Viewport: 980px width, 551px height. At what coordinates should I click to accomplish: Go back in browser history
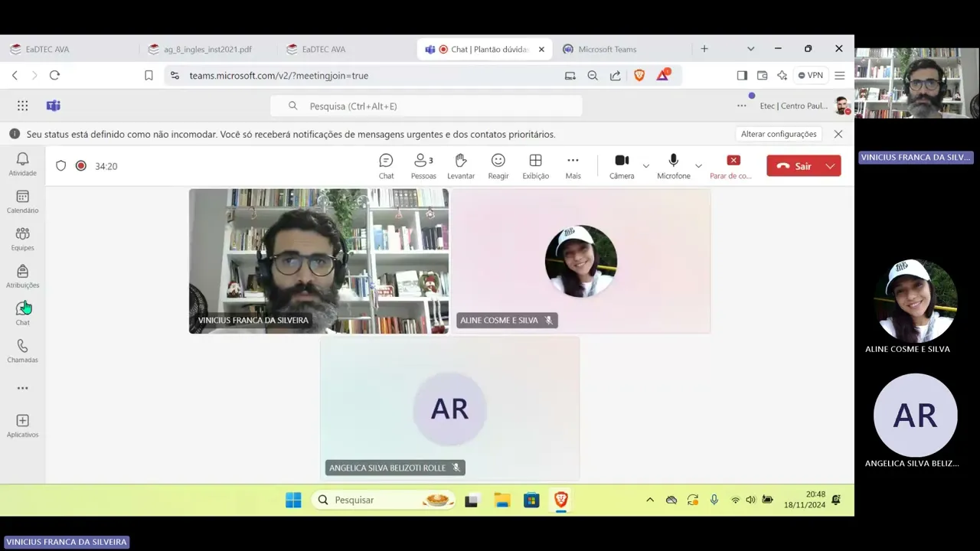(15, 75)
